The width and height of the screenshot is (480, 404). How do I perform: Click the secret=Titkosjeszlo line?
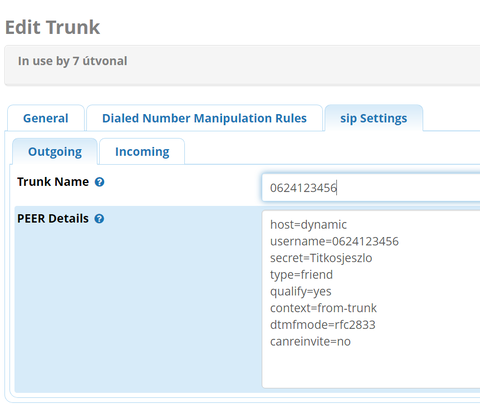click(x=321, y=258)
